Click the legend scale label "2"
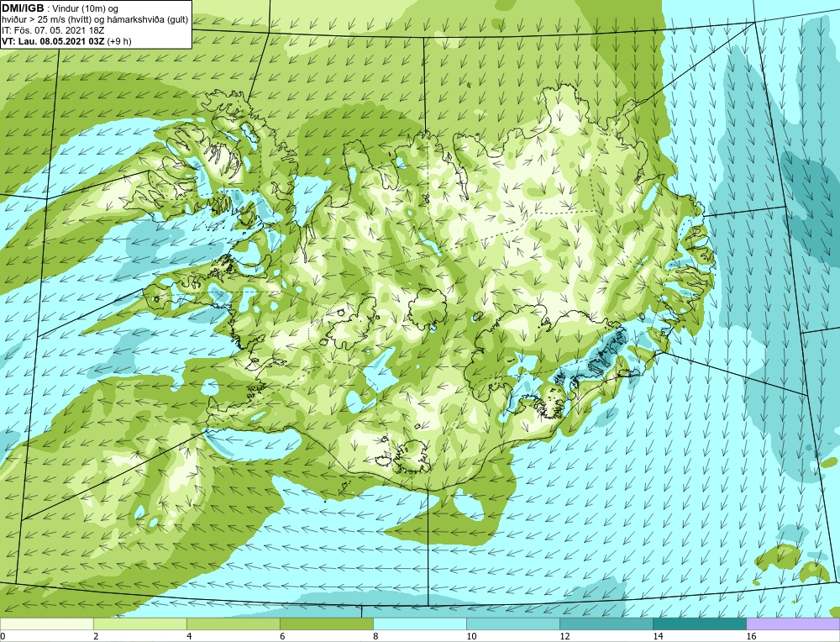This screenshot has width=840, height=642. click(x=96, y=636)
